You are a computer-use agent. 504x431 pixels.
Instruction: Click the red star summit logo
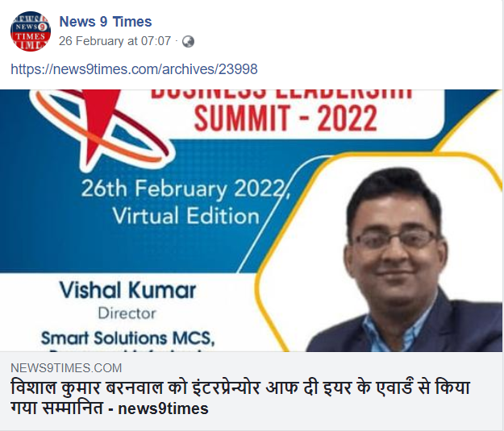100,125
